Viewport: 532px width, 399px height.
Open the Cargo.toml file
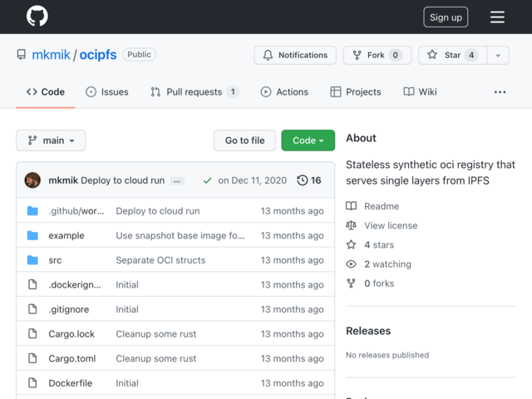(x=72, y=358)
